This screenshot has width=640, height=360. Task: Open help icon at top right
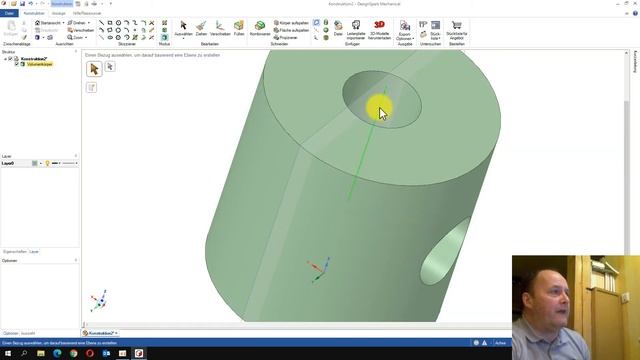pyautogui.click(x=635, y=13)
